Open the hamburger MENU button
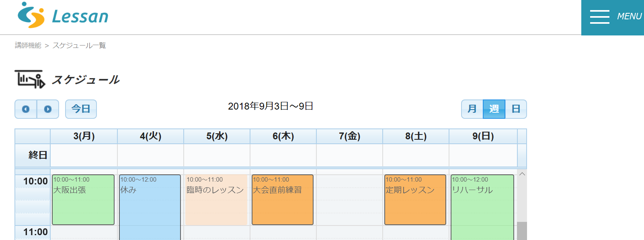Screen dimensions: 644x240 click(x=612, y=17)
